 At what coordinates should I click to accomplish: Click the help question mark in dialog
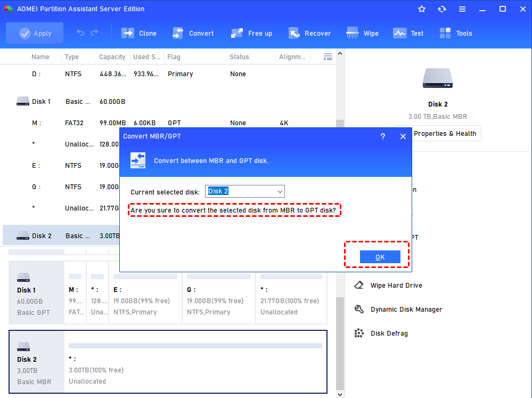click(x=383, y=136)
